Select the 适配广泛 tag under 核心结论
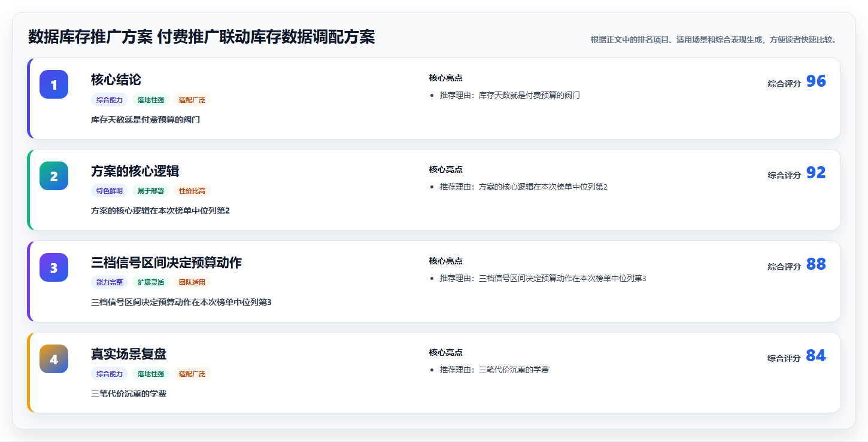868x442 pixels. click(x=192, y=100)
